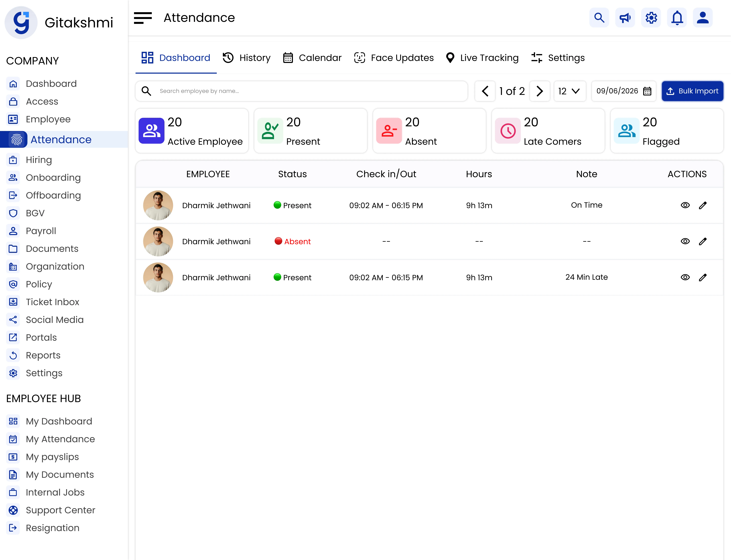
Task: Open announcements megaphone icon
Action: (x=625, y=18)
